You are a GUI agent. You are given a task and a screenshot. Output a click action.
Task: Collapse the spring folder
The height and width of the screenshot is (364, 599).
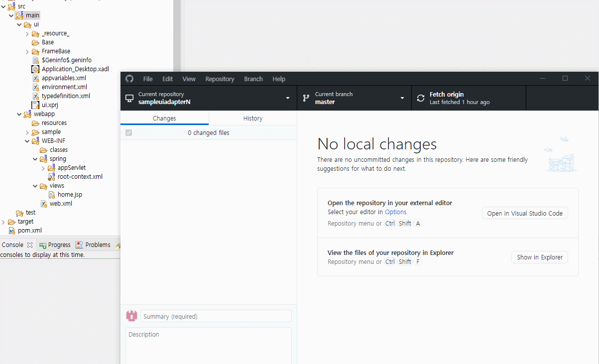35,159
